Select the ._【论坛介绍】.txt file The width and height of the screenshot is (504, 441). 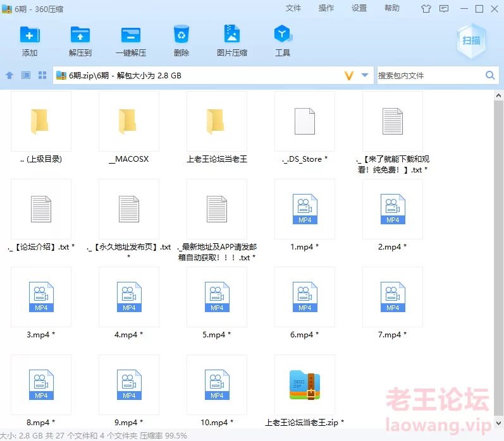[x=41, y=216]
